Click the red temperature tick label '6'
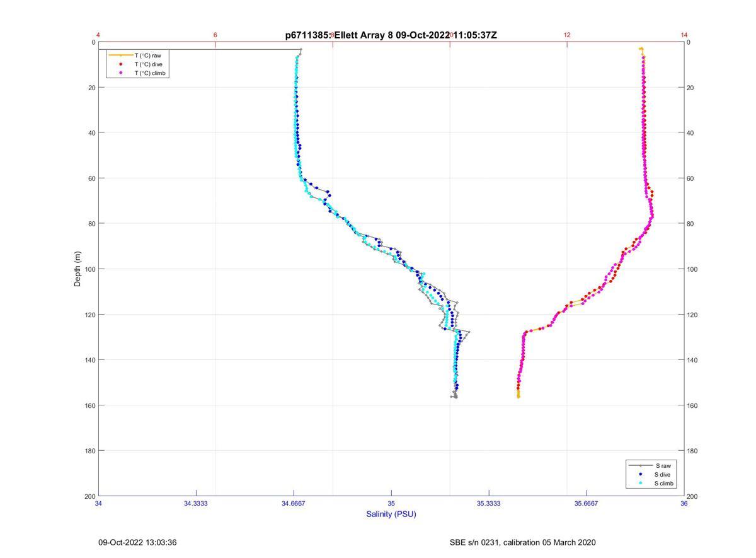 pos(215,35)
